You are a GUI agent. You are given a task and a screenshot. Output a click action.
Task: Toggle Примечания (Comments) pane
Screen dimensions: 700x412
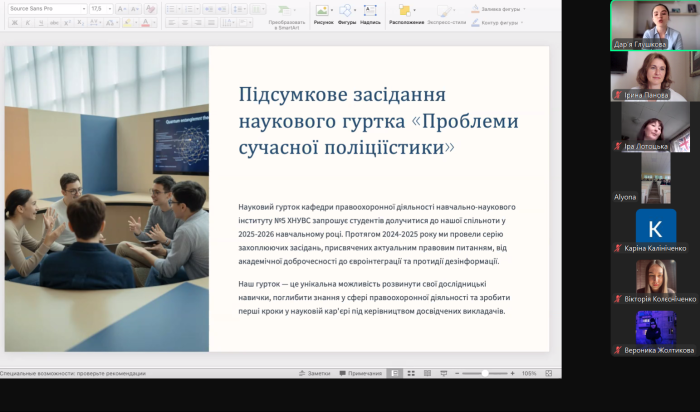click(364, 373)
